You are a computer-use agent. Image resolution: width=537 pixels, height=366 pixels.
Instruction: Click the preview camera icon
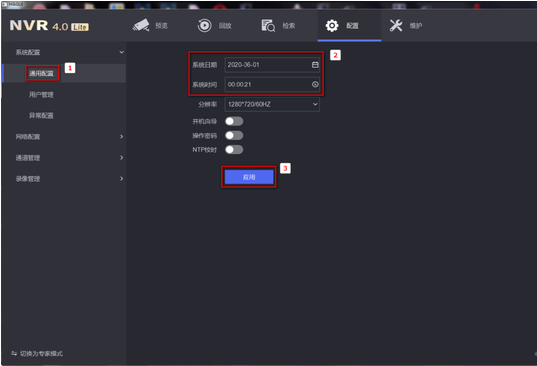pyautogui.click(x=141, y=25)
